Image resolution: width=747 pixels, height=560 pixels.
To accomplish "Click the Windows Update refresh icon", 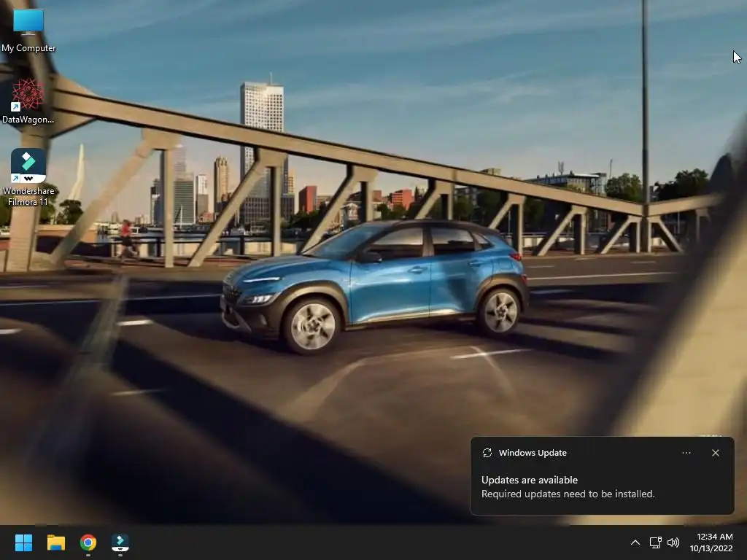I will point(487,453).
